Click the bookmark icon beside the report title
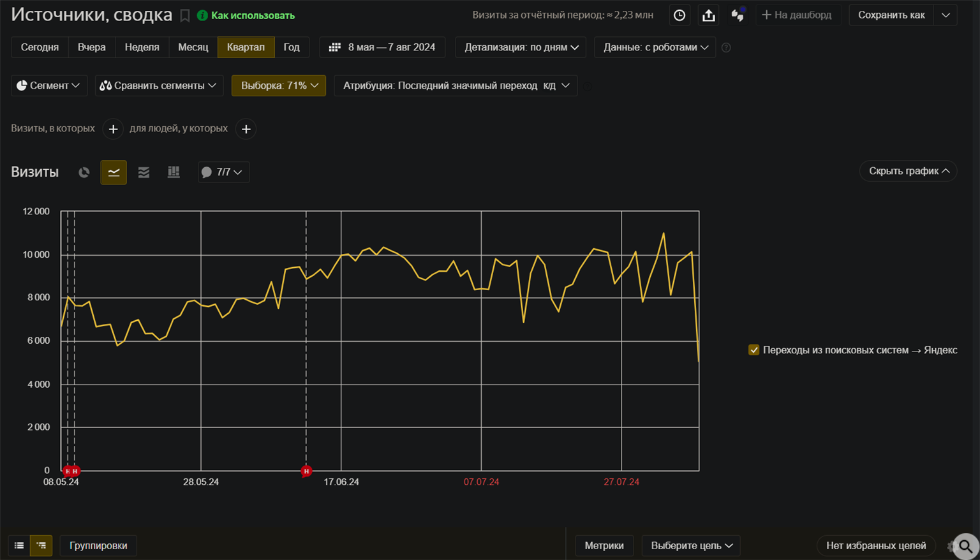The height and width of the screenshot is (560, 980). click(x=185, y=15)
